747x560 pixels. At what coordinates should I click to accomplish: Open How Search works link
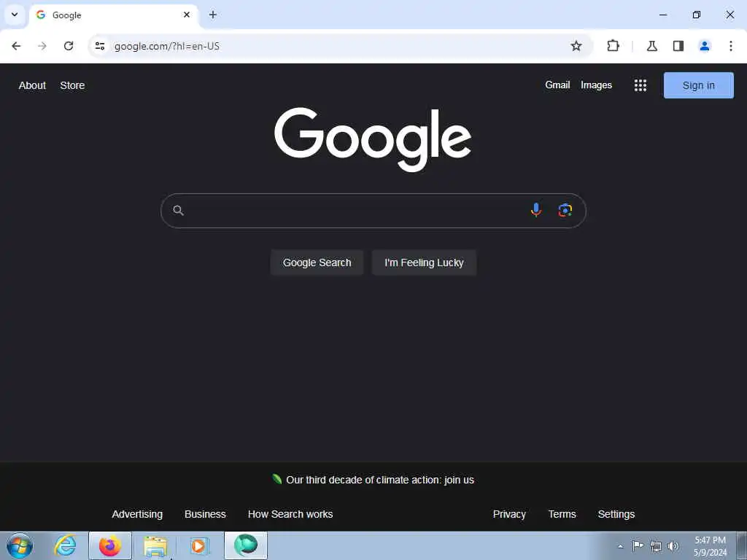coord(290,514)
